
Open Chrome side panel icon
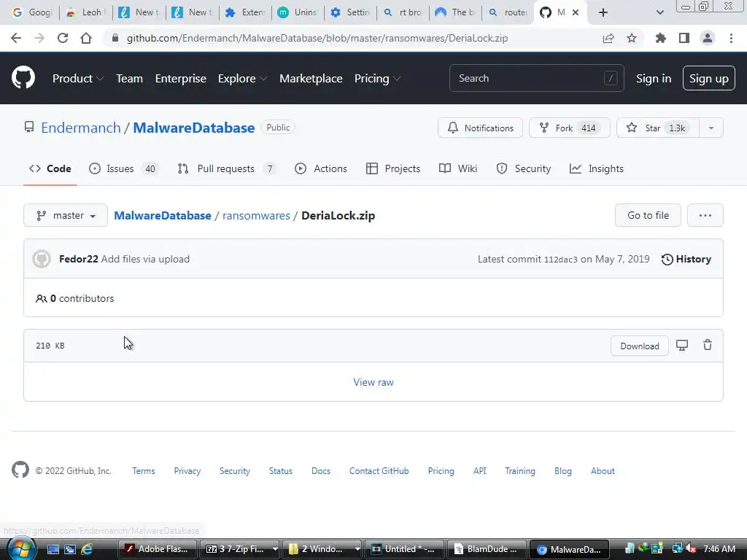click(684, 38)
